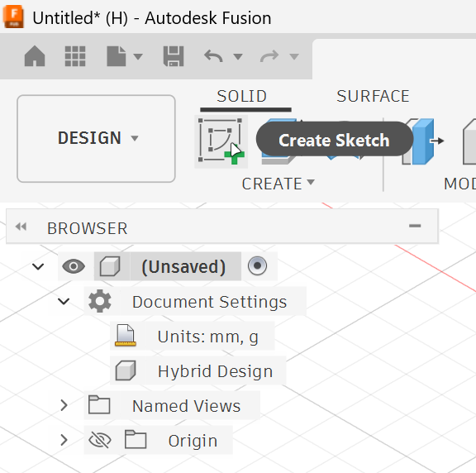Show the hidden Origin folder
This screenshot has height=473, width=476.
99,440
